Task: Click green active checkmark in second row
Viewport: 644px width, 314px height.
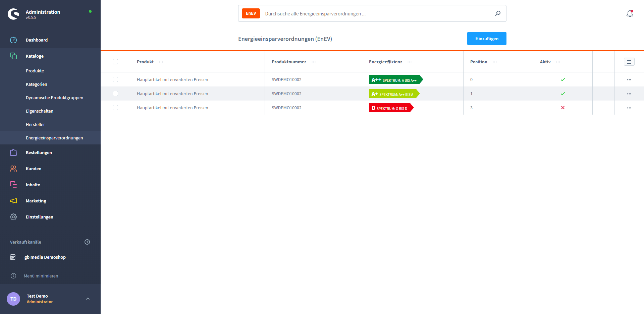Action: 563,93
